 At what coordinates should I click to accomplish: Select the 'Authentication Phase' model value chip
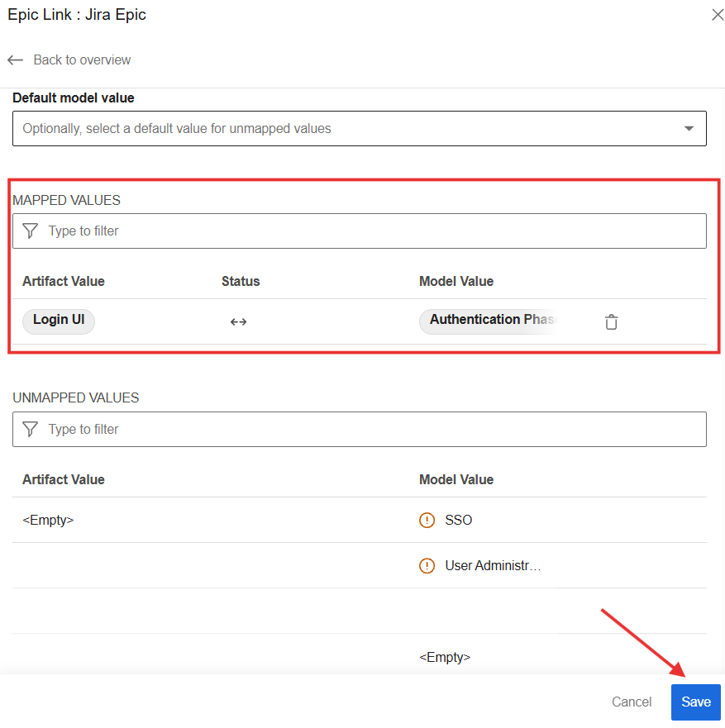492,320
